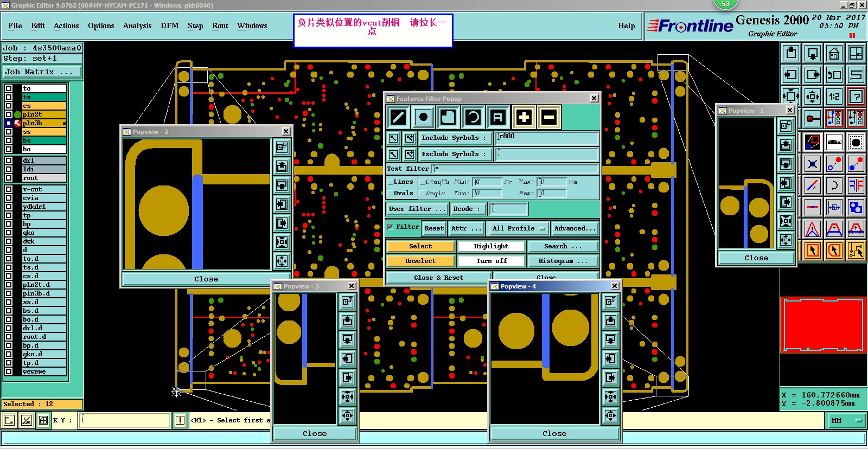Open the User filter ... dialog
Image resolution: width=868 pixels, height=449 pixels.
tap(417, 209)
